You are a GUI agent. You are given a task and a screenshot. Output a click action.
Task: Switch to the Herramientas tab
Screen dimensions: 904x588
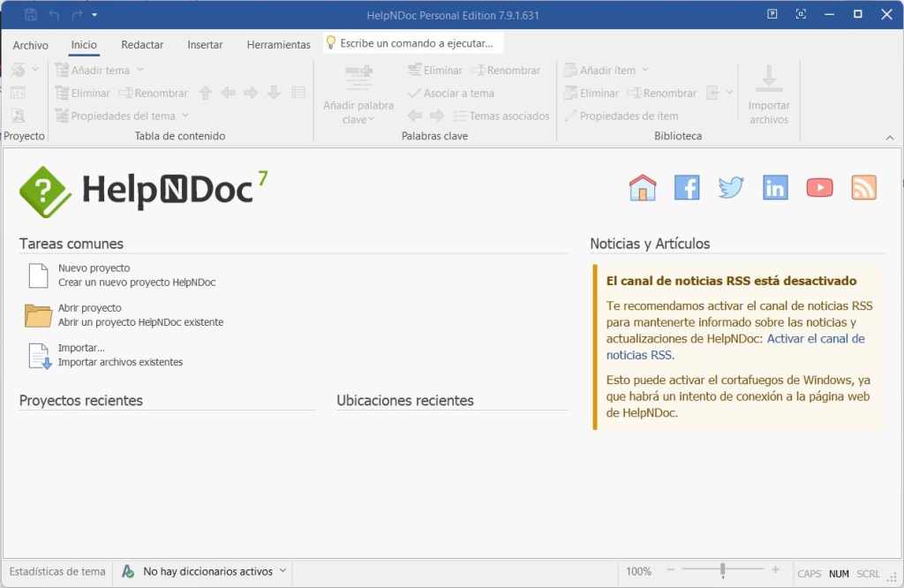coord(278,45)
